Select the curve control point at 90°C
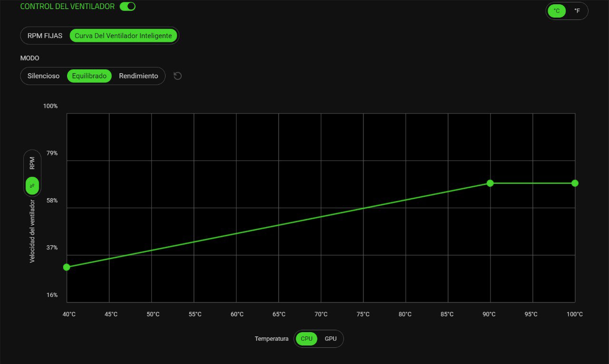This screenshot has height=364, width=609. pos(490,183)
